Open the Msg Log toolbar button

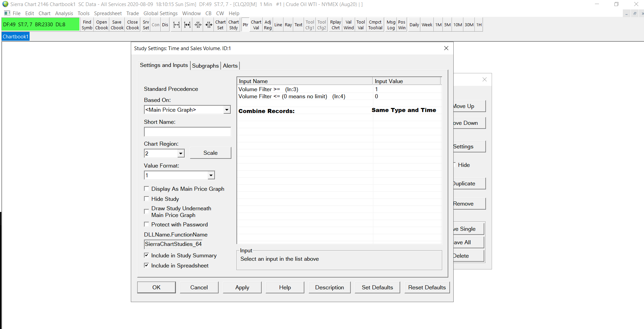click(391, 25)
